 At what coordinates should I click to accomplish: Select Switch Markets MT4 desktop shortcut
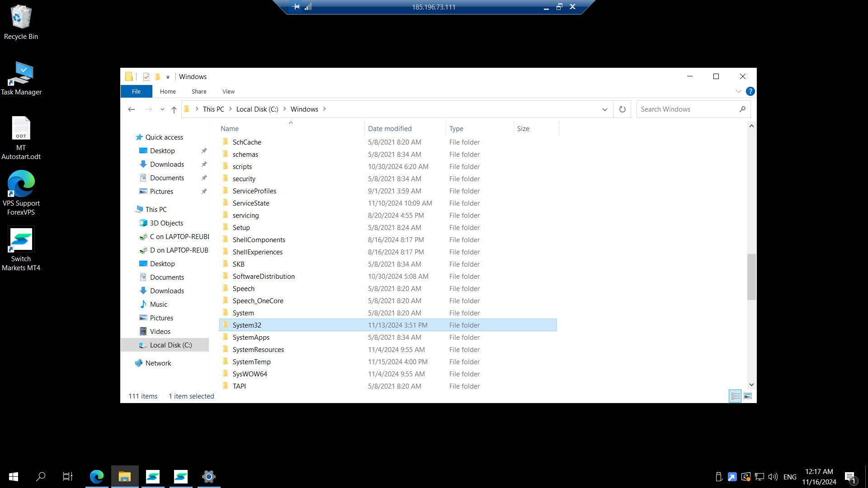(x=21, y=249)
